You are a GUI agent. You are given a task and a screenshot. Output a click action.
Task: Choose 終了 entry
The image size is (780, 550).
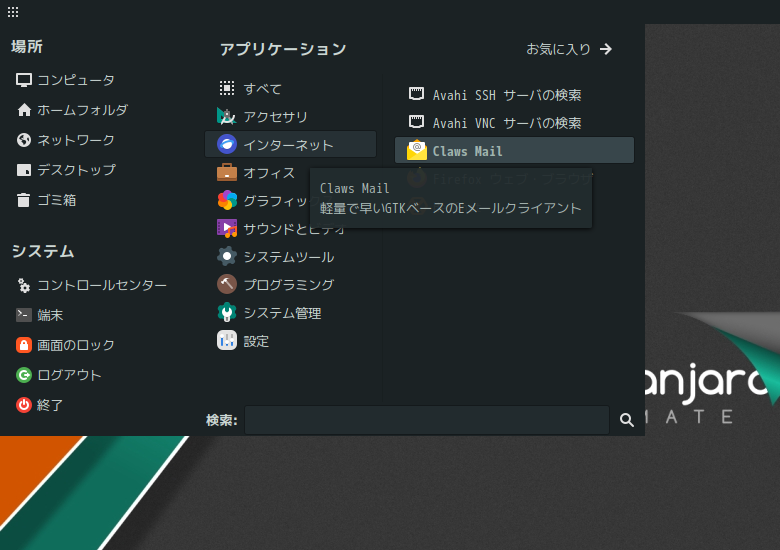[50, 405]
